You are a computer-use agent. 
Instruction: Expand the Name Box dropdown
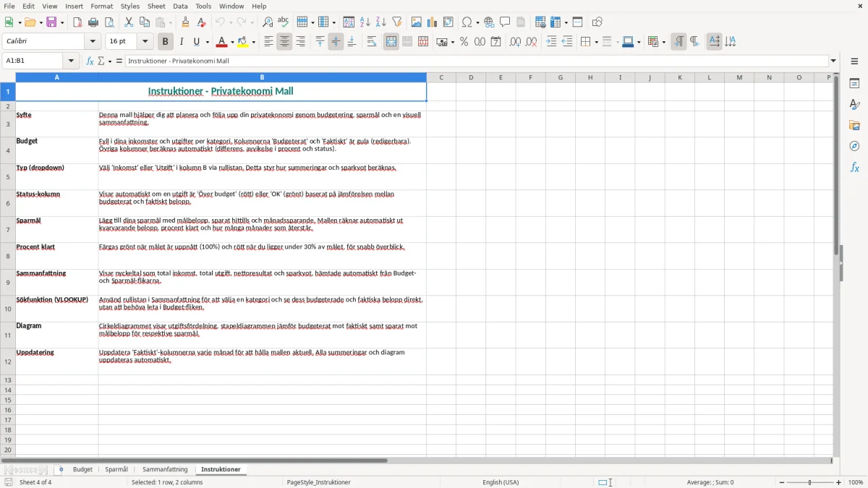pyautogui.click(x=72, y=61)
